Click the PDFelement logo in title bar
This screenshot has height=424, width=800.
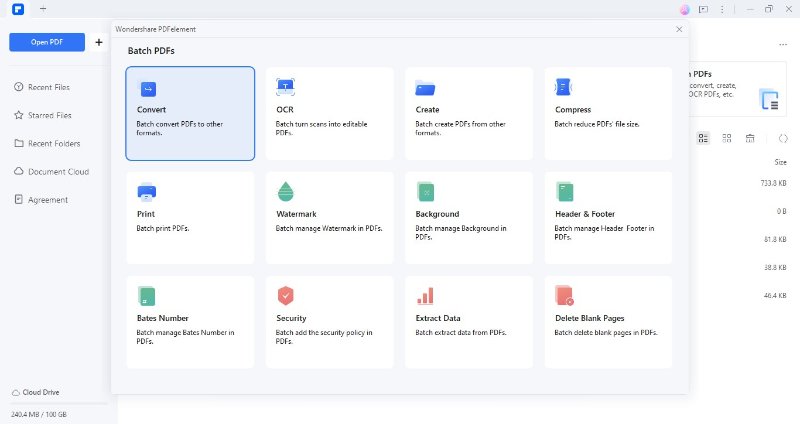pyautogui.click(x=18, y=9)
